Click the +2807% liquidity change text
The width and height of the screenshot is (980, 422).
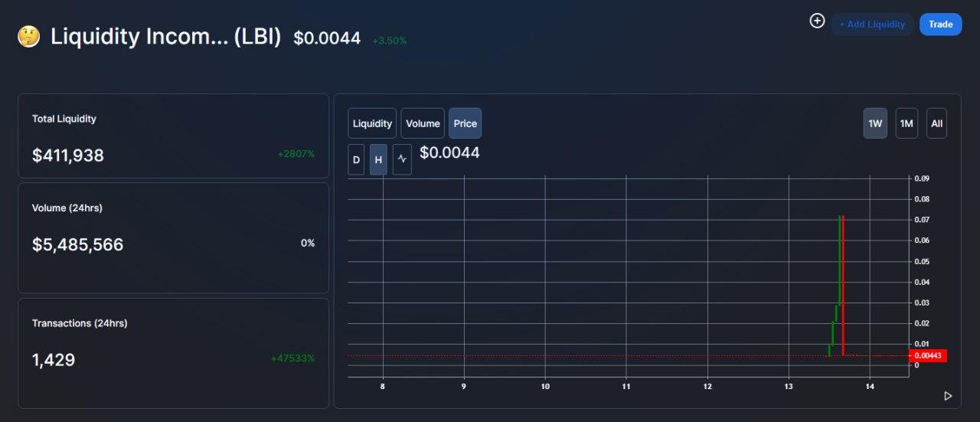point(296,154)
